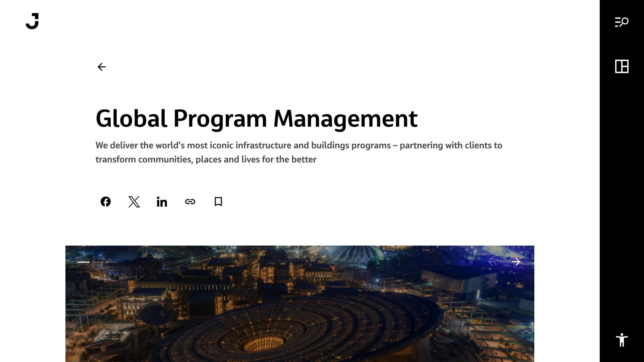Show next carousel slide
Screen dimensions: 644x362
tap(516, 262)
